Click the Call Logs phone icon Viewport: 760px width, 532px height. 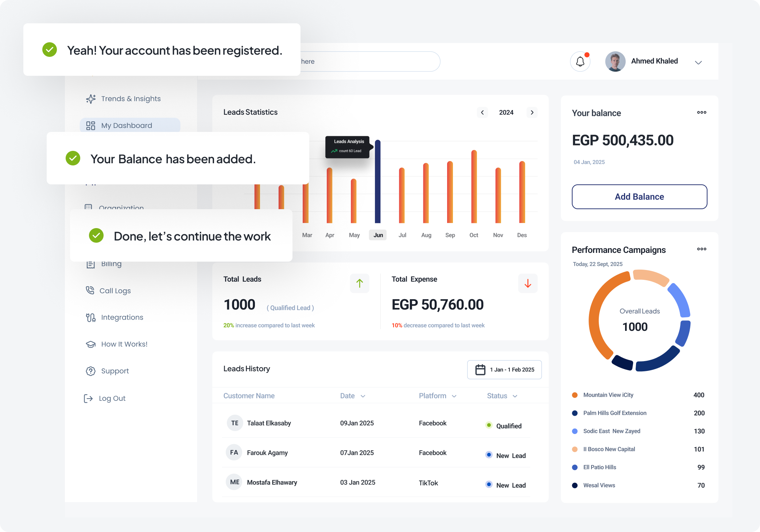click(x=90, y=290)
